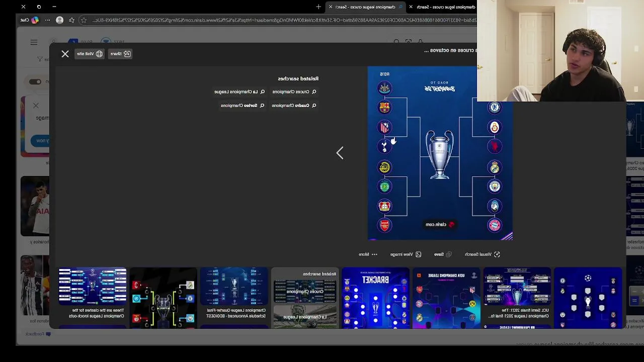The width and height of the screenshot is (644, 362).
Task: Add this page to favorites with the star
Action: click(x=84, y=20)
